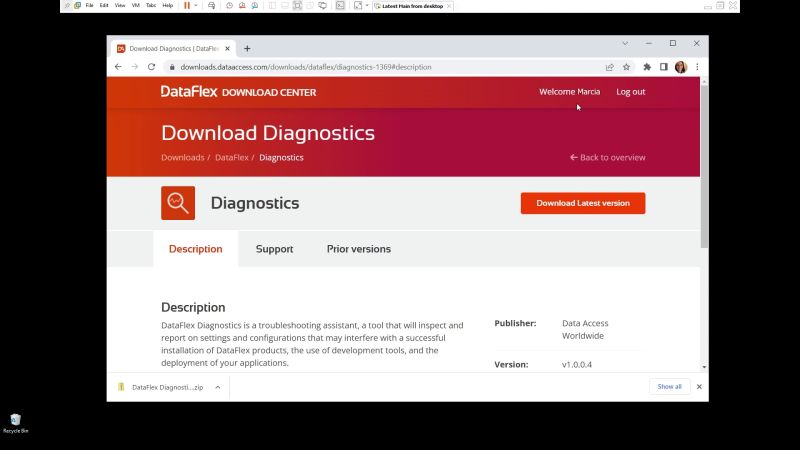Viewport: 800px width, 450px height.
Task: Click the share page icon
Action: point(610,67)
